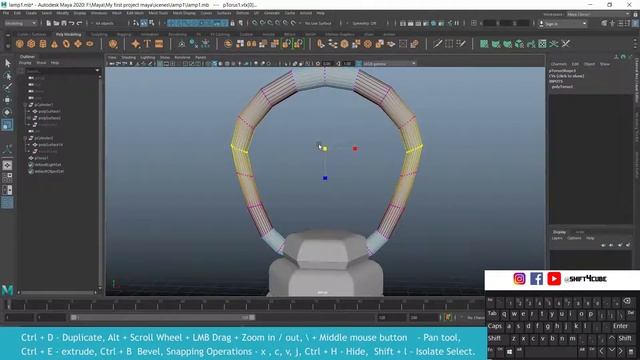Open the Sign In dropdown
Viewport: 640px width, 360px height.
[x=563, y=24]
